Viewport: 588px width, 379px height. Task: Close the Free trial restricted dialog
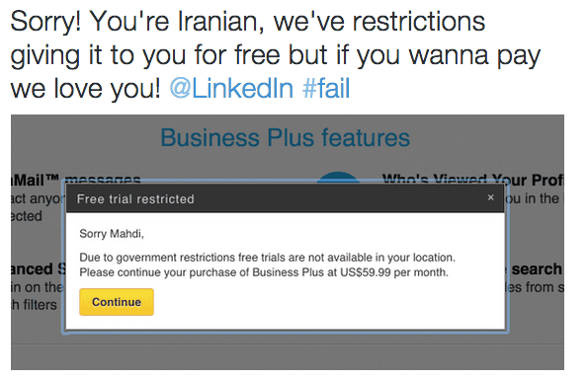(490, 197)
